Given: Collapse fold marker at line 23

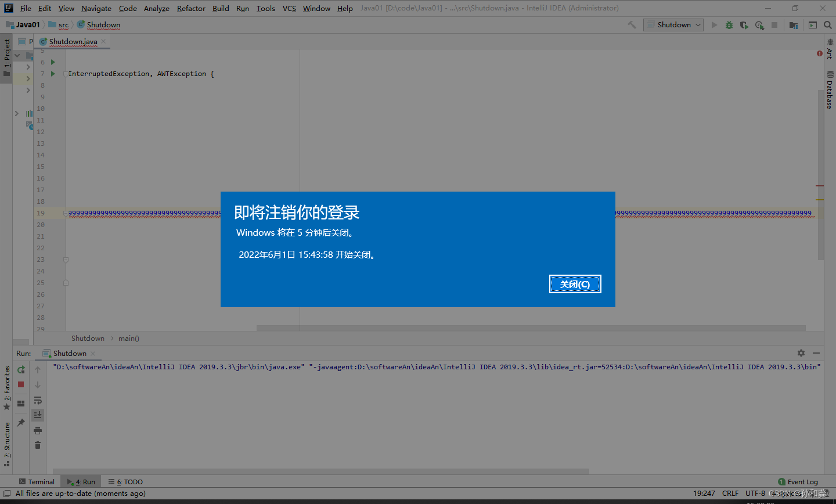Looking at the screenshot, I should 66,260.
